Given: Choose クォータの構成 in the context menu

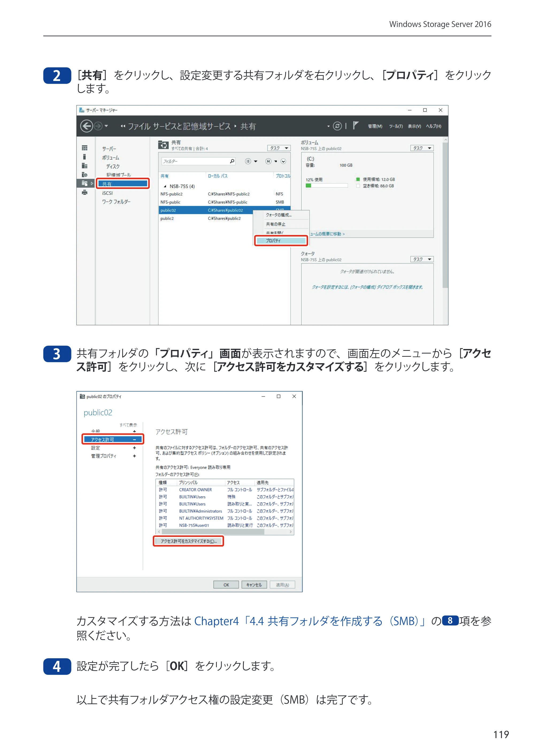Looking at the screenshot, I should (281, 215).
